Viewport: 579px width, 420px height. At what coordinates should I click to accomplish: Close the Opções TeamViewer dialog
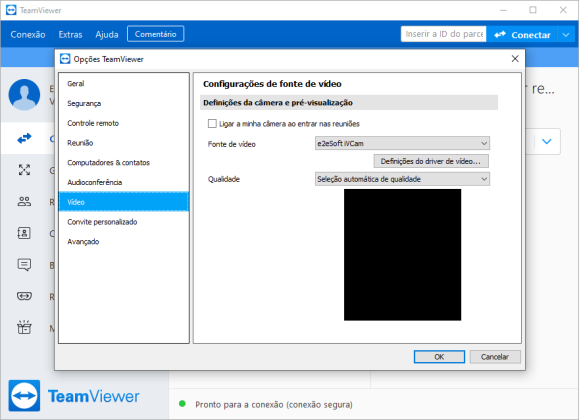515,59
